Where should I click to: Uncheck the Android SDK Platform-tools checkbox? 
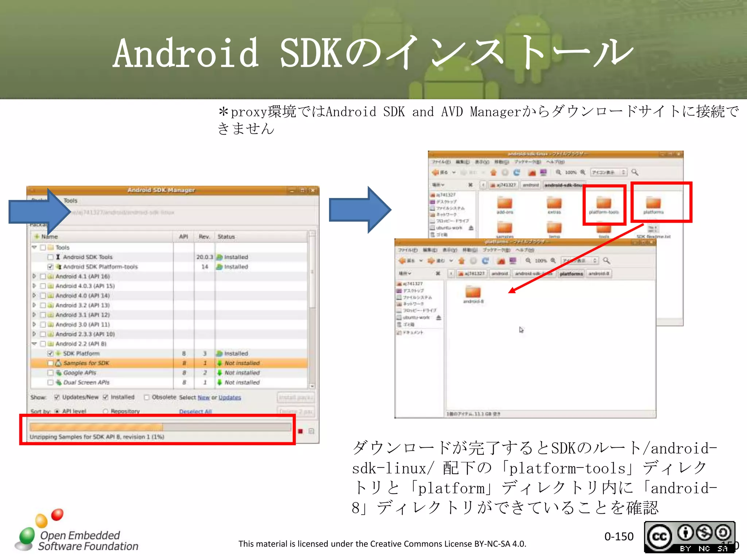coord(51,267)
